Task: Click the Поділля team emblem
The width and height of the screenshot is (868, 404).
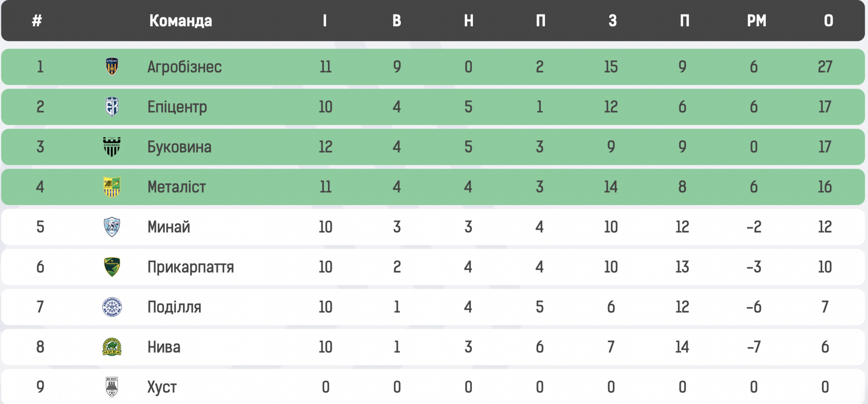Action: (112, 307)
